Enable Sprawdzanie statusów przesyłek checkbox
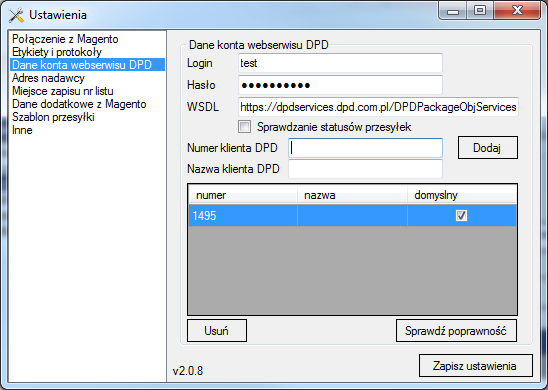Image resolution: width=548 pixels, height=390 pixels. click(244, 127)
